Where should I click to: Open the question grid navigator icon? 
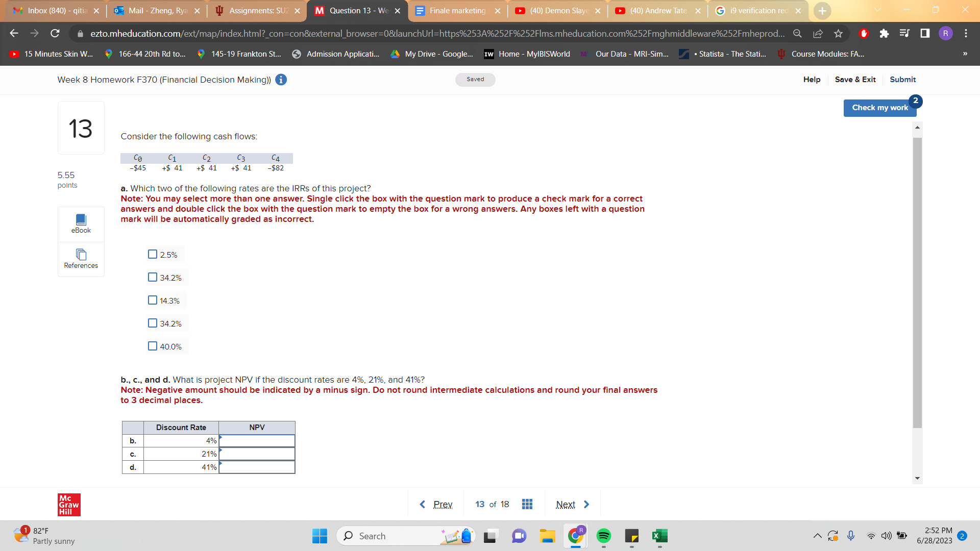[x=527, y=504]
